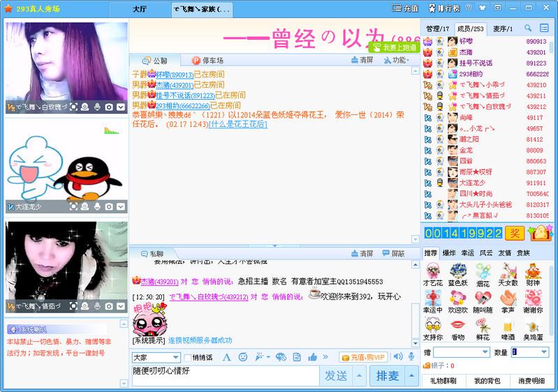Pick the 鲜花 flower gift
The image size is (558, 392).
click(x=483, y=329)
